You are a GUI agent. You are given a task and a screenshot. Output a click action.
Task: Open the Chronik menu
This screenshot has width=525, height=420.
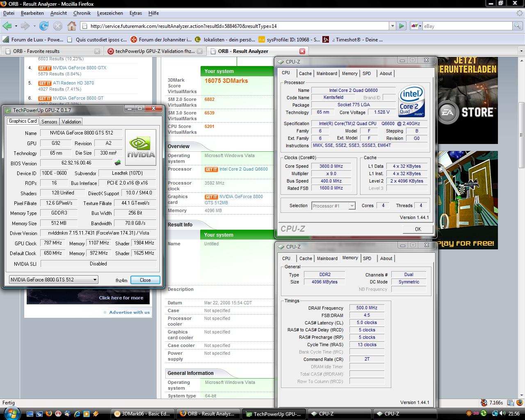click(x=82, y=13)
